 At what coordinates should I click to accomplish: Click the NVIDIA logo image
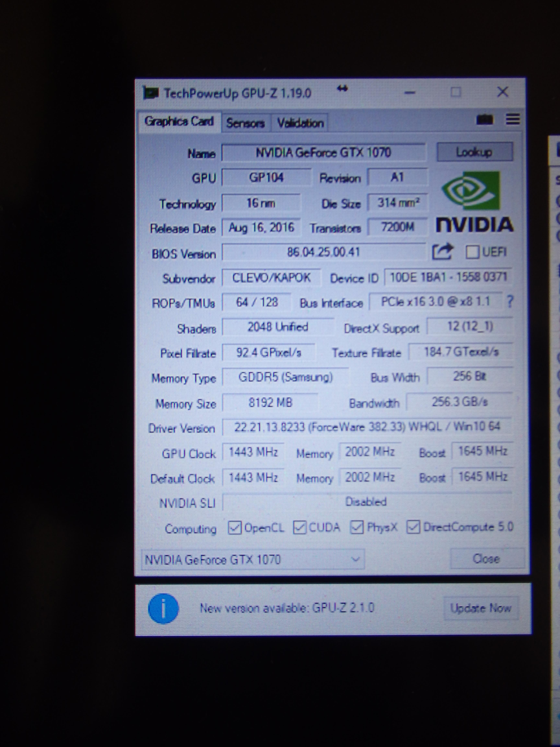point(475,202)
